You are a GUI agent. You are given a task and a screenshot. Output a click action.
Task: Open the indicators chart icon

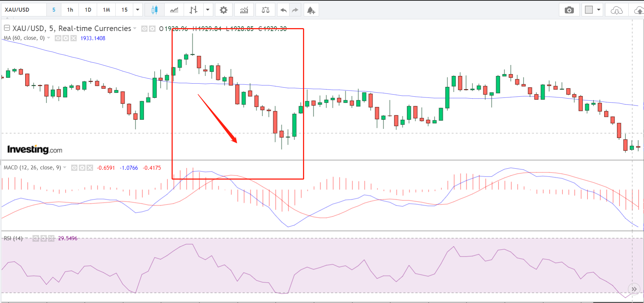[244, 10]
